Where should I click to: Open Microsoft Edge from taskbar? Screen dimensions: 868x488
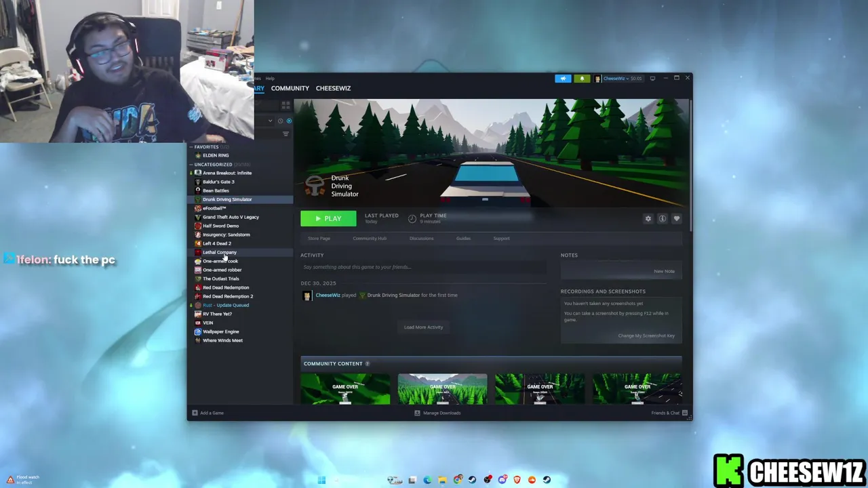click(427, 480)
